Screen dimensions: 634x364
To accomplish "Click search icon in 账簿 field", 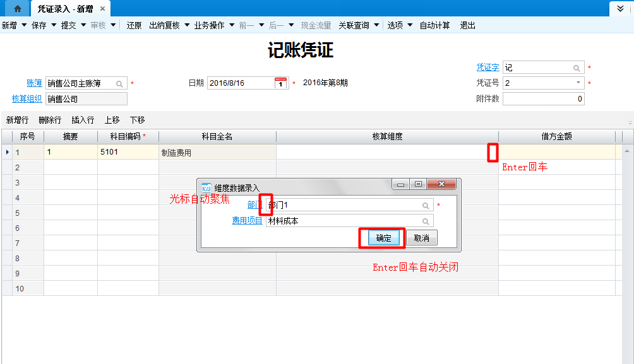I will 119,83.
